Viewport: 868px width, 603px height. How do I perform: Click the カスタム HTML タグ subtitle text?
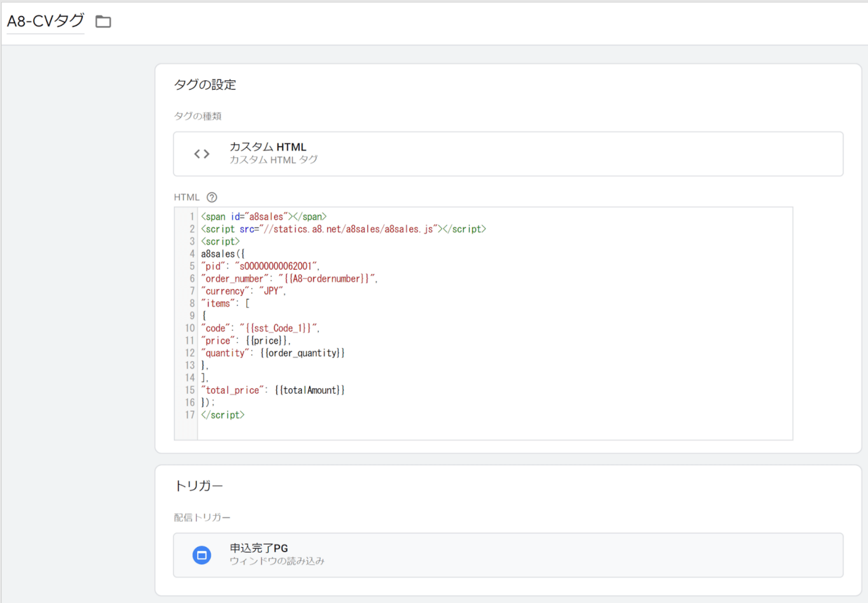point(273,160)
